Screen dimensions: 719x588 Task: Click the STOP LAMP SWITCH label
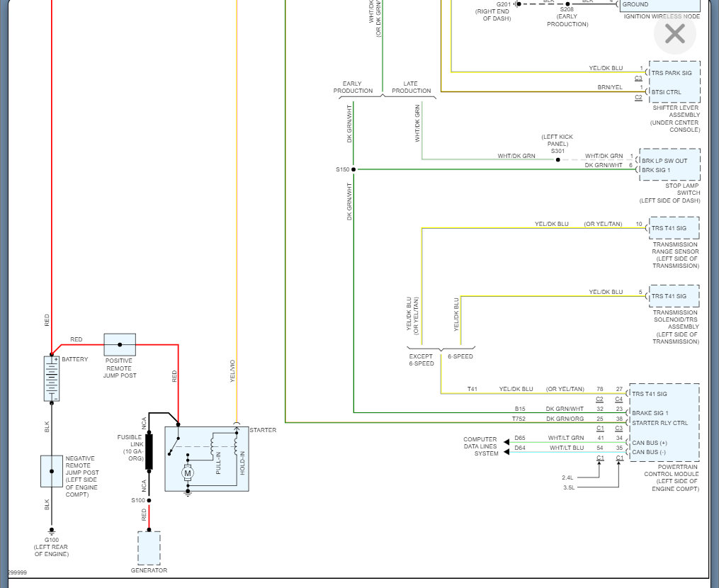pyautogui.click(x=682, y=189)
